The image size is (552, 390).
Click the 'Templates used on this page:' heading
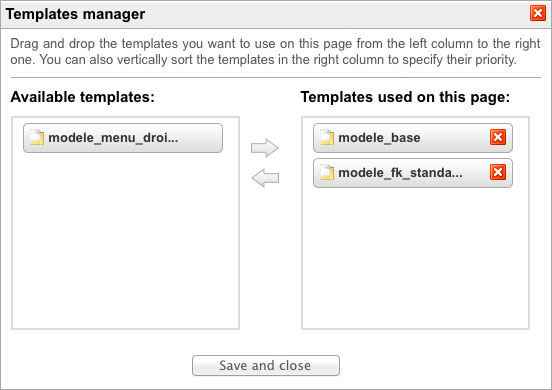[x=405, y=97]
